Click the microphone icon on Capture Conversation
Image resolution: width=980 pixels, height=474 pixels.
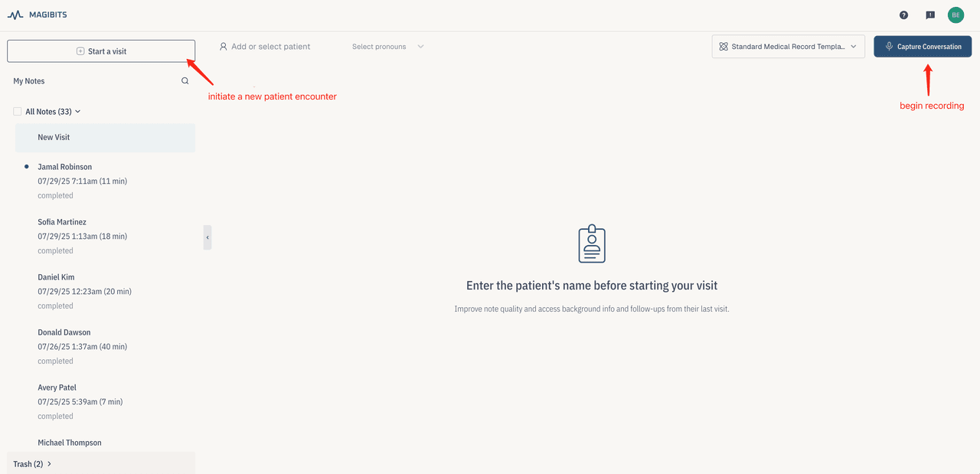coord(887,46)
